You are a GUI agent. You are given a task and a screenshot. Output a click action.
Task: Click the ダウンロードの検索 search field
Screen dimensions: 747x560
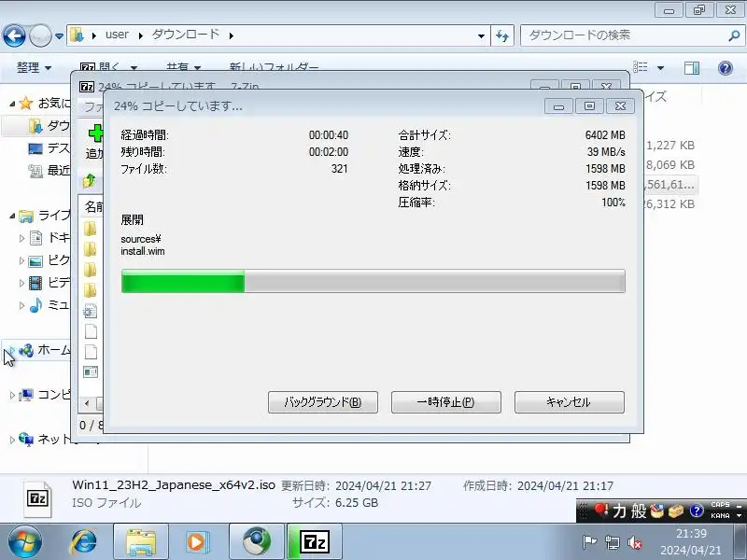[625, 35]
